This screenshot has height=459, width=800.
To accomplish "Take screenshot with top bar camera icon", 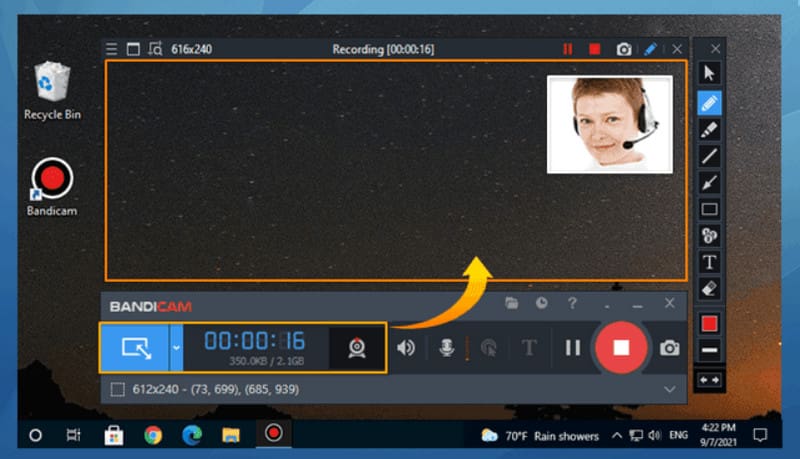I will tap(623, 49).
